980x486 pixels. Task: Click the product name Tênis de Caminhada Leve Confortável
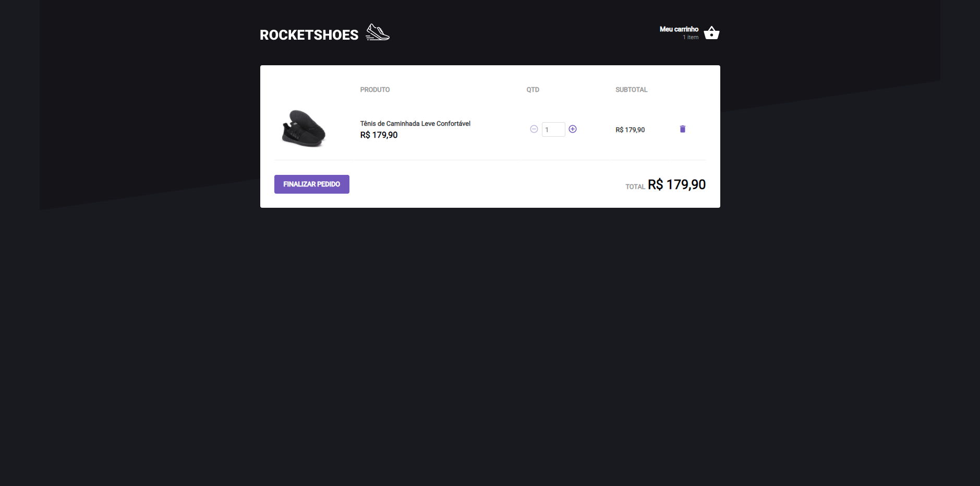[x=415, y=123]
